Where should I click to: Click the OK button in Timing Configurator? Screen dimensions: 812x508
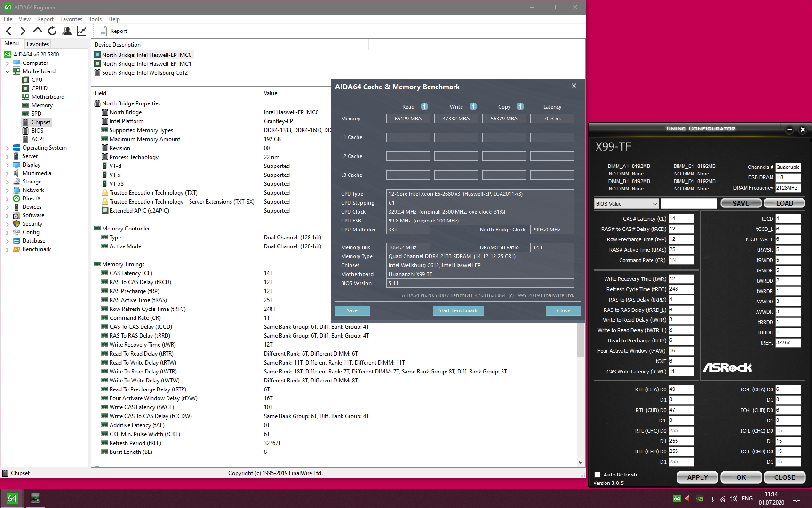741,477
